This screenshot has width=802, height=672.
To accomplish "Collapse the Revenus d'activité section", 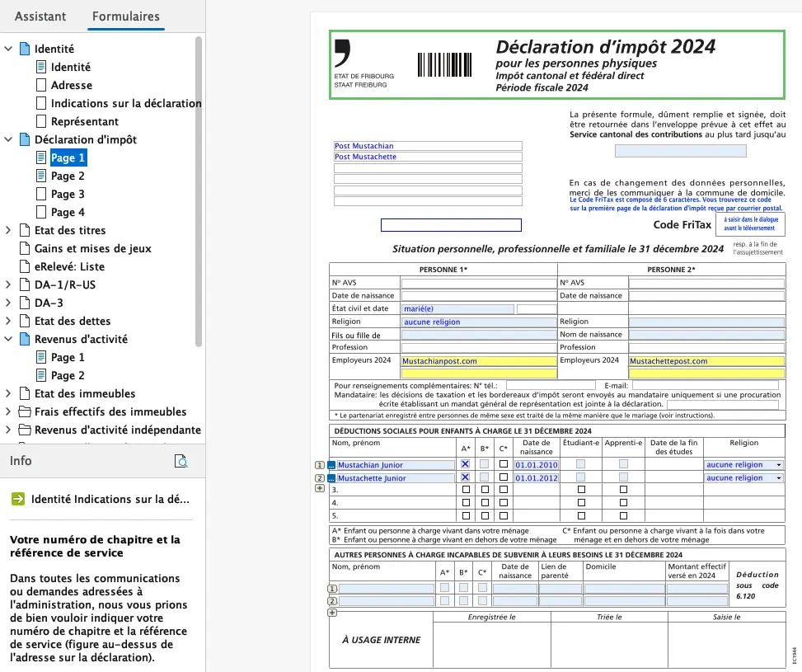I will click(9, 339).
